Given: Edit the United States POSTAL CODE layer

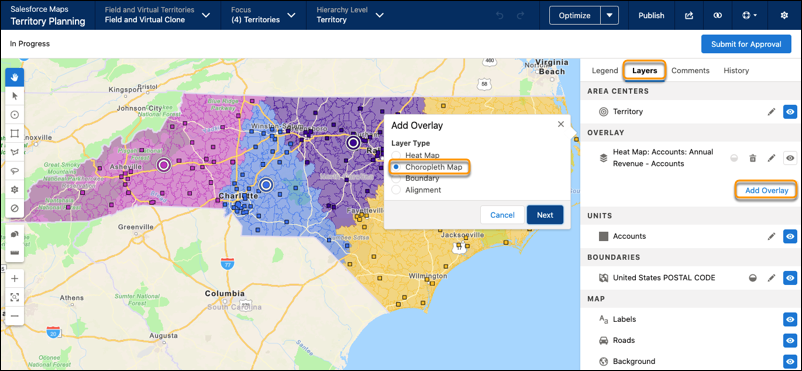Looking at the screenshot, I should (771, 278).
